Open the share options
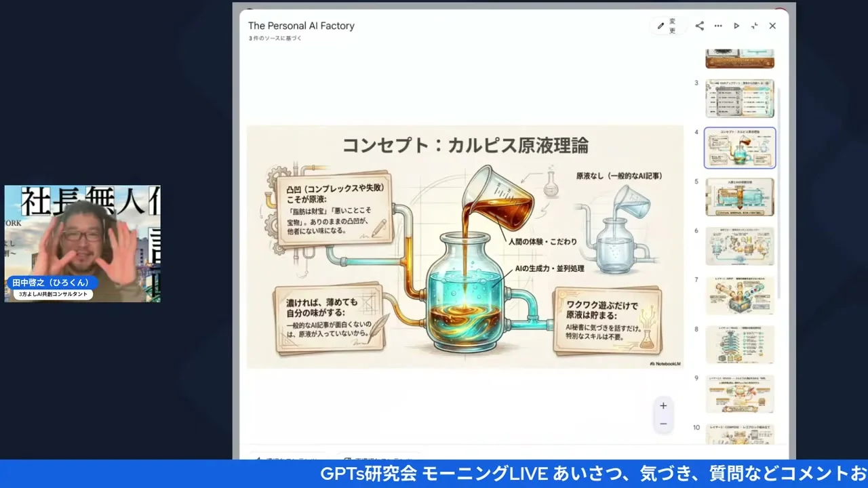 (x=699, y=26)
